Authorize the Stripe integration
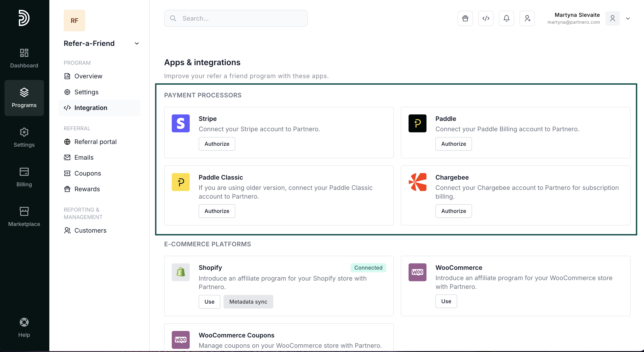Viewport: 644px width, 352px height. click(x=217, y=144)
